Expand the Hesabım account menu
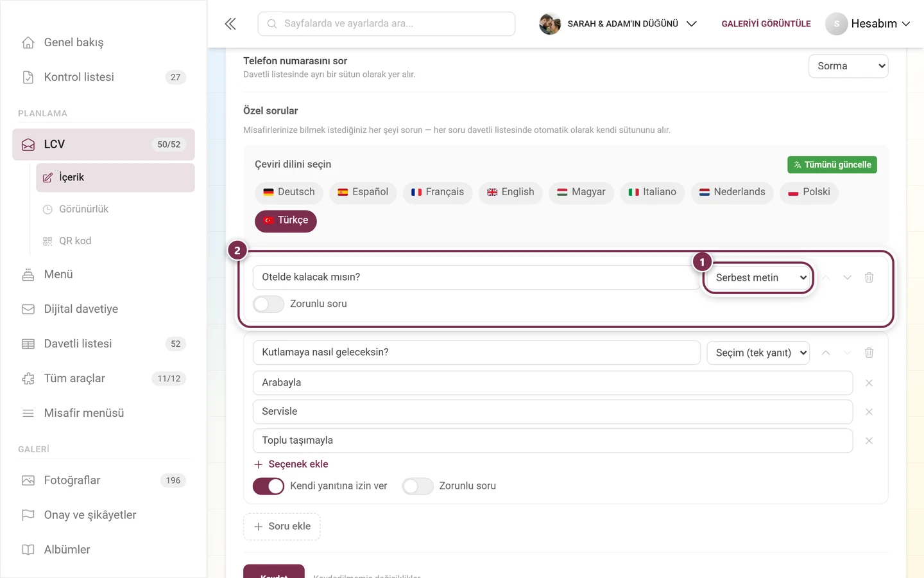 point(868,24)
